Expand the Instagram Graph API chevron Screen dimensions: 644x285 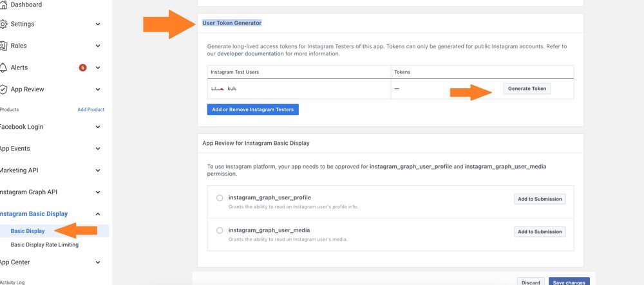tap(98, 192)
